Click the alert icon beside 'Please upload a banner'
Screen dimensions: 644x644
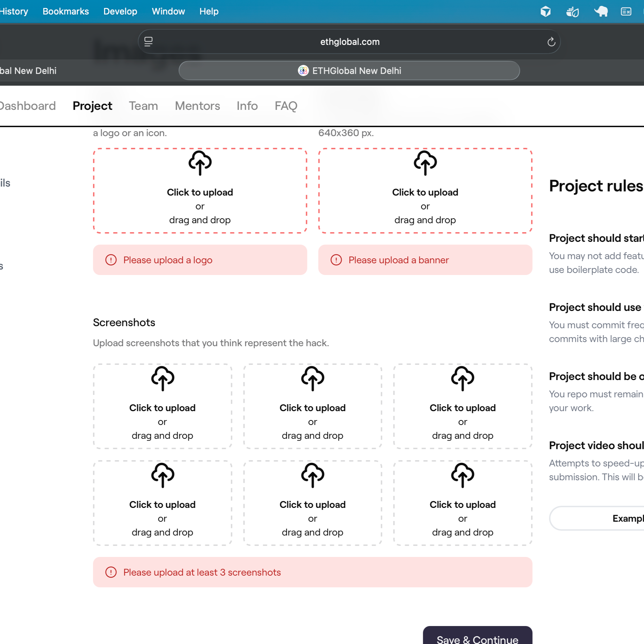tap(336, 260)
